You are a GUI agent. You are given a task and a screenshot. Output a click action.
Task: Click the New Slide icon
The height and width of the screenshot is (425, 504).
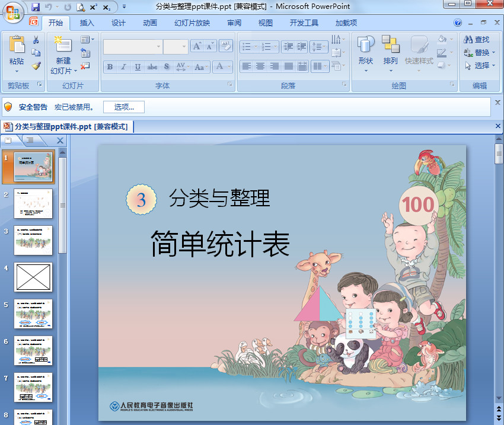click(x=63, y=44)
